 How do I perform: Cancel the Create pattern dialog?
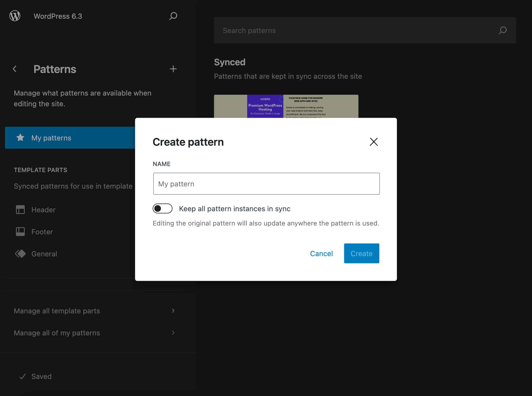(321, 253)
